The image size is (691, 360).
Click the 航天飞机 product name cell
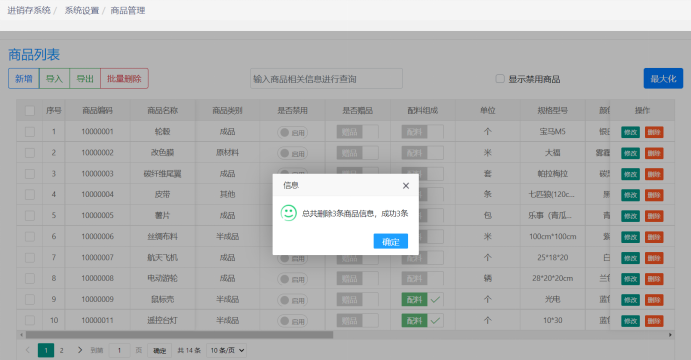[x=163, y=257]
